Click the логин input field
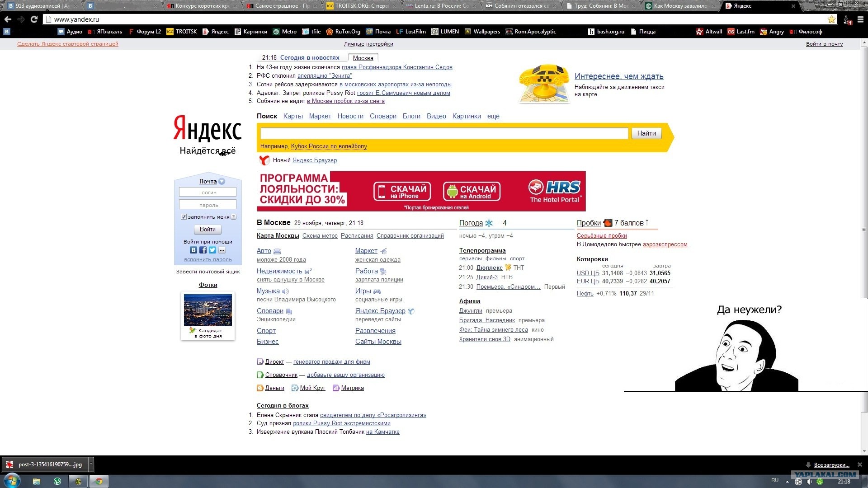 (x=208, y=192)
